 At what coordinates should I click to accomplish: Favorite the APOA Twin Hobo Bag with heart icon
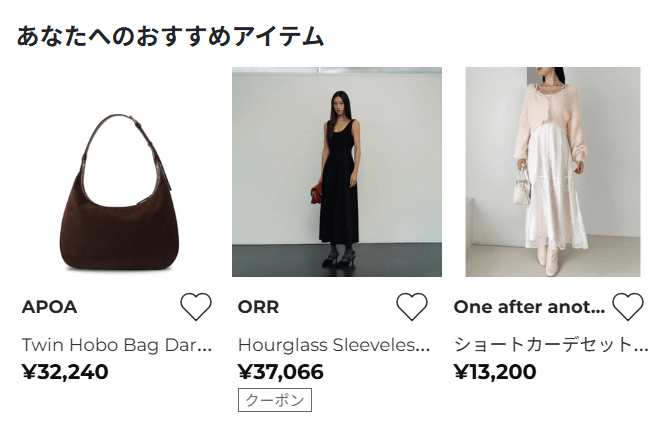(x=196, y=306)
